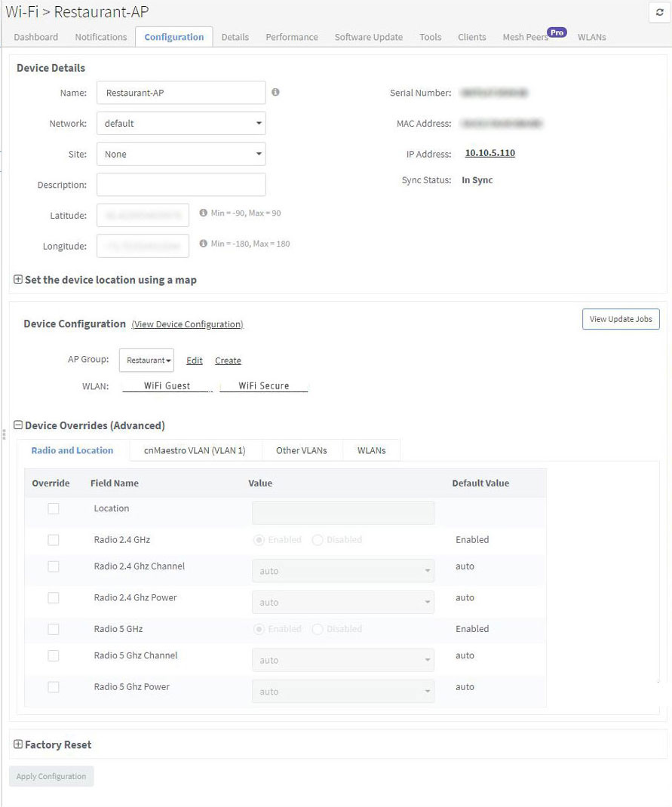
Task: Click the Apply Configuration button
Action: point(51,776)
